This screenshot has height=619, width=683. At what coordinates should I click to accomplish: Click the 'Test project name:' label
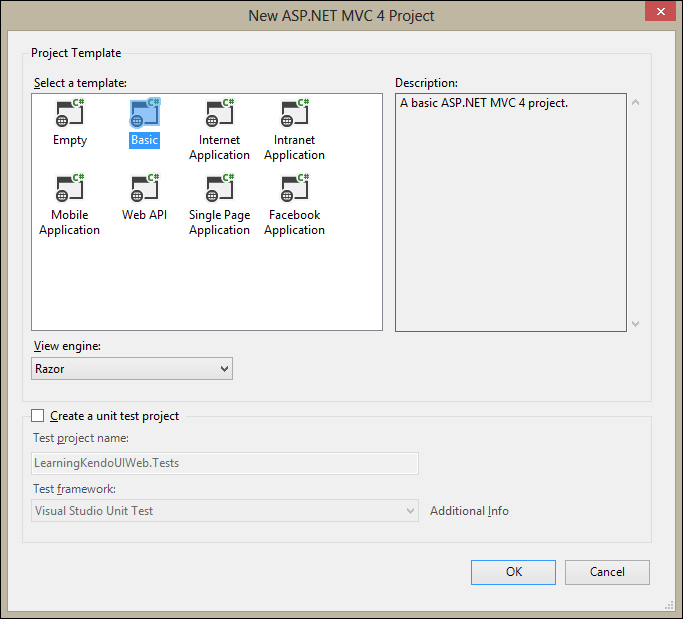81,438
